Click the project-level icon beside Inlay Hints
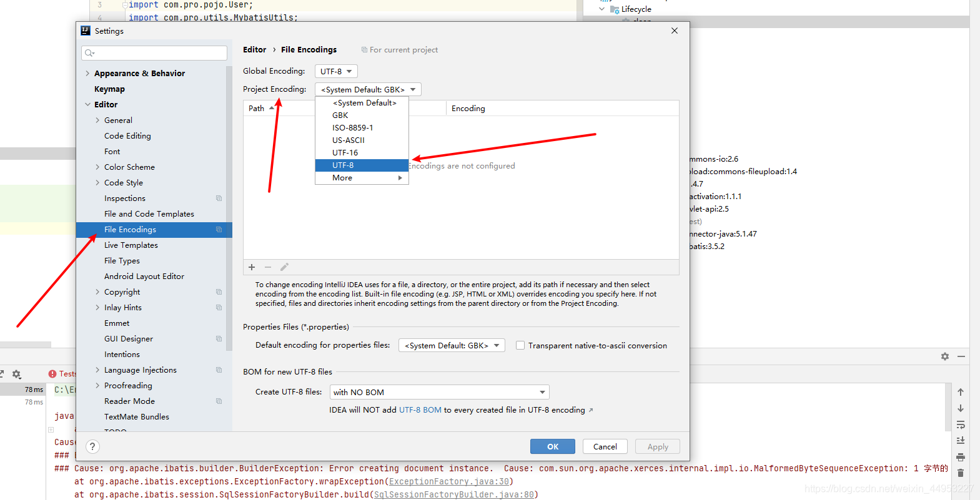 [x=219, y=308]
